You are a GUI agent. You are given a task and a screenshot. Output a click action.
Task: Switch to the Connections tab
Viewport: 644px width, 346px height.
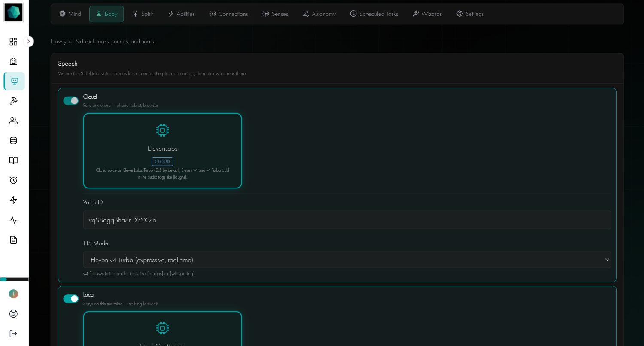point(228,14)
